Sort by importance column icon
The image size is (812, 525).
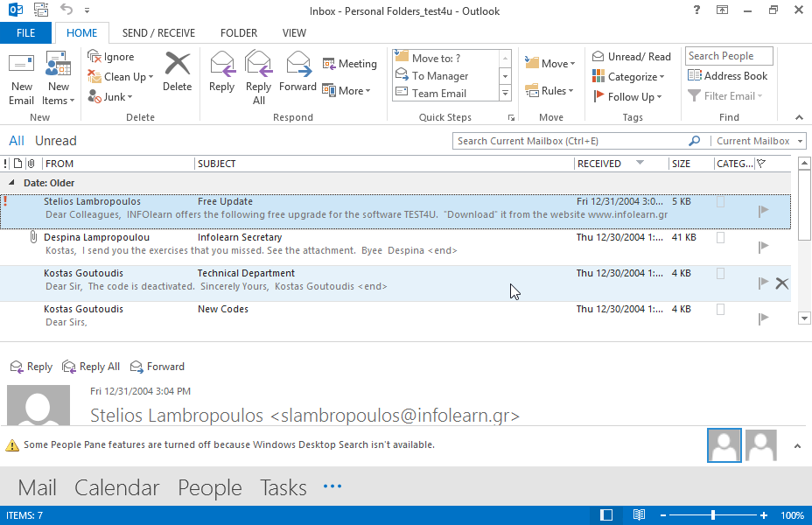(x=5, y=164)
